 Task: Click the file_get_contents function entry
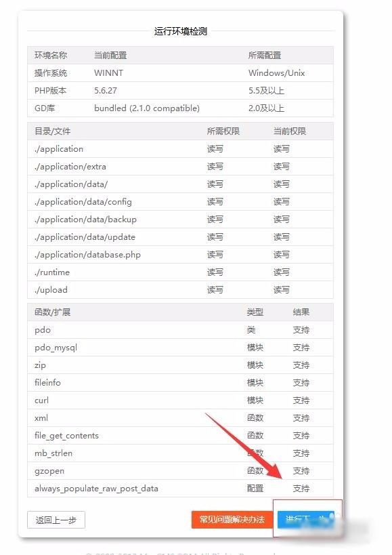coord(66,436)
